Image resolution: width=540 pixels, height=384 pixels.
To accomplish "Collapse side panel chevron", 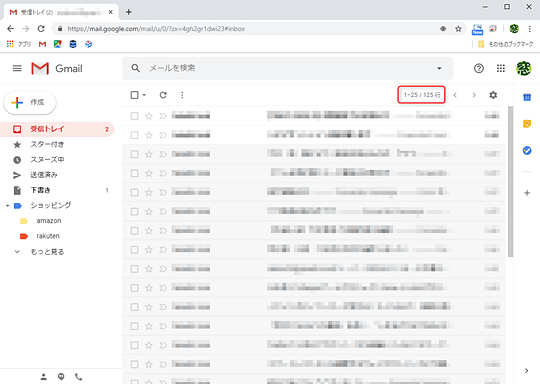I will [x=526, y=371].
